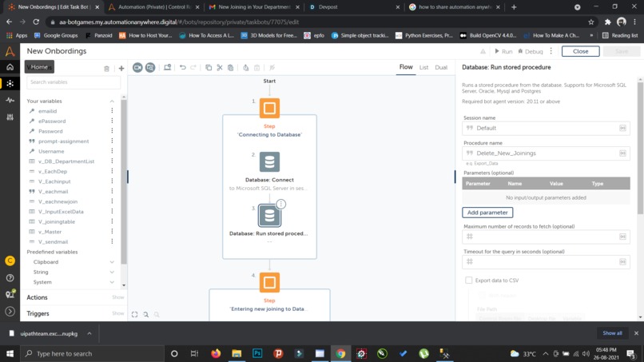Click the warning triangle icon near Run
The image size is (644, 362).
[x=483, y=51]
